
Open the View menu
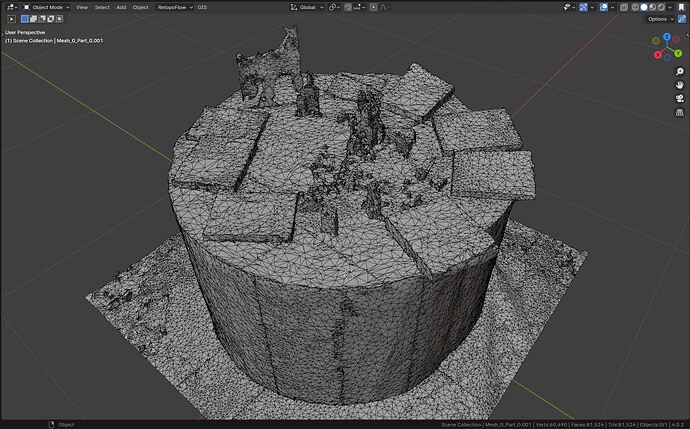click(82, 7)
